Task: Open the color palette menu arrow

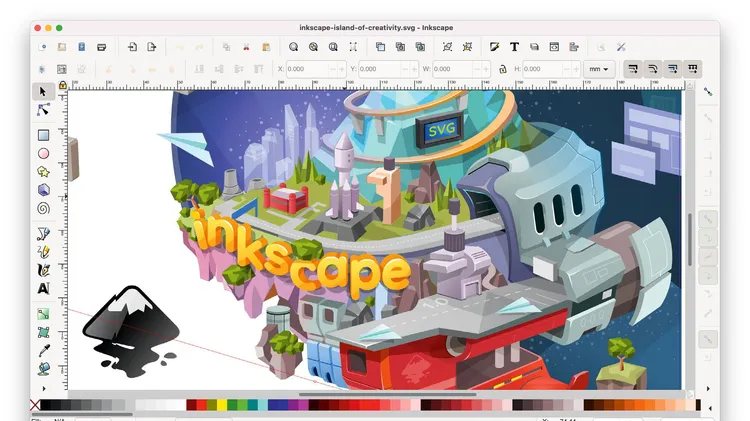Action: click(710, 408)
